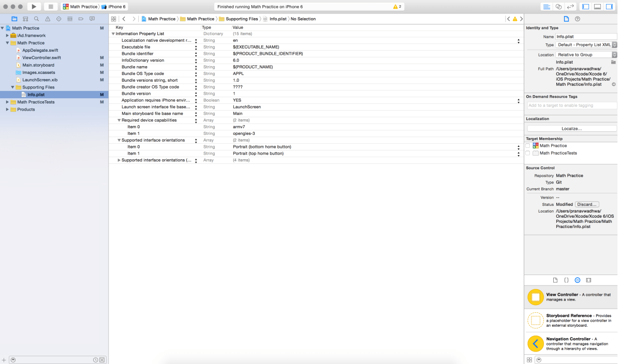Image resolution: width=621 pixels, height=364 pixels.
Task: Choose file location using folder icon
Action: (x=613, y=62)
